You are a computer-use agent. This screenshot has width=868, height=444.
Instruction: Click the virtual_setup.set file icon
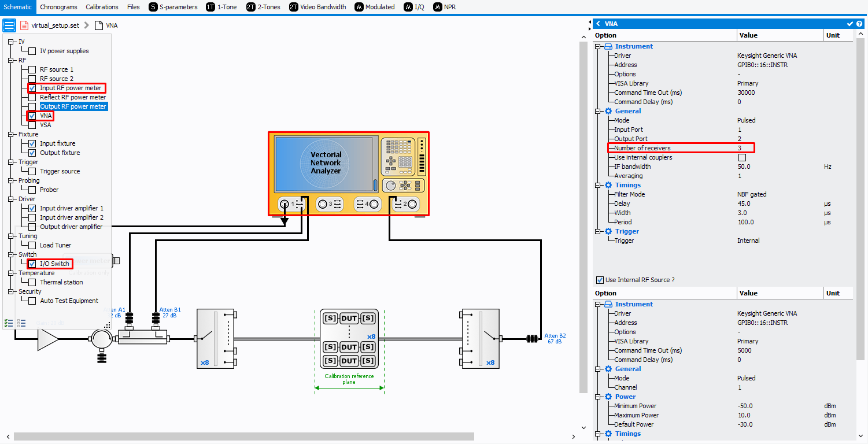coord(24,25)
